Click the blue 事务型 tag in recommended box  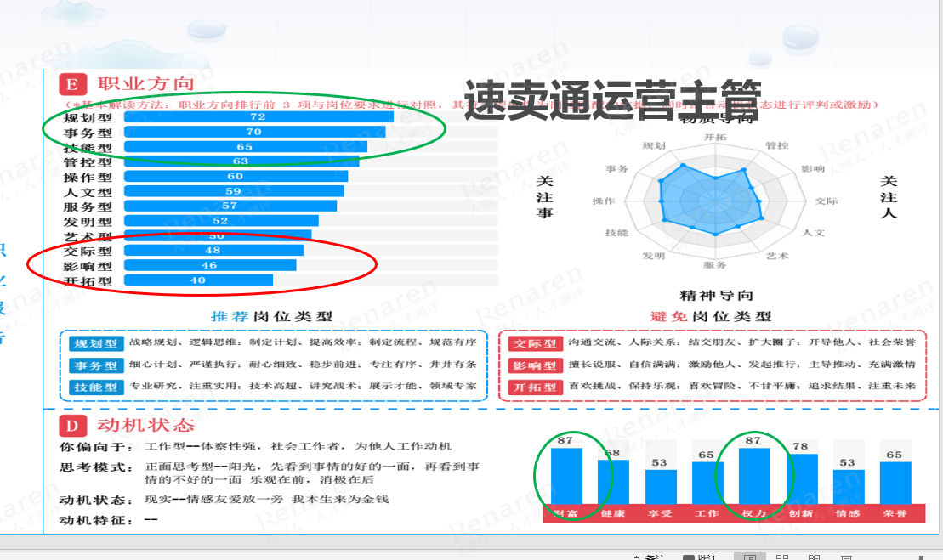pos(96,365)
